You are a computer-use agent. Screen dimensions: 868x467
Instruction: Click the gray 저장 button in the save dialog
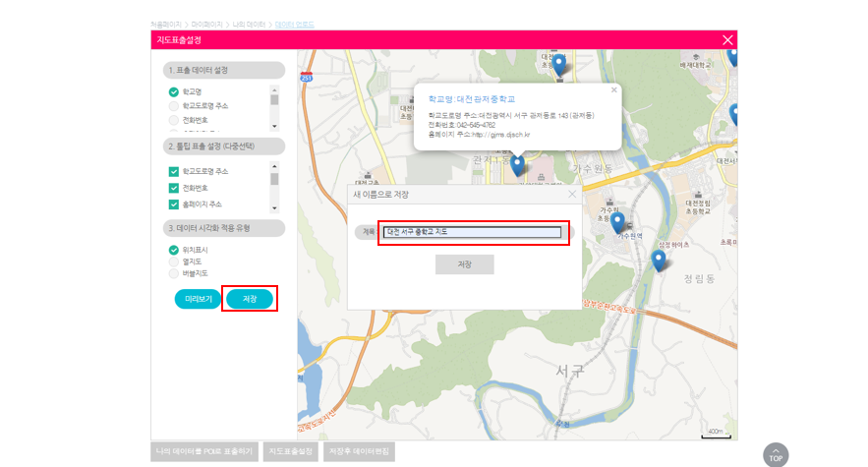[464, 264]
